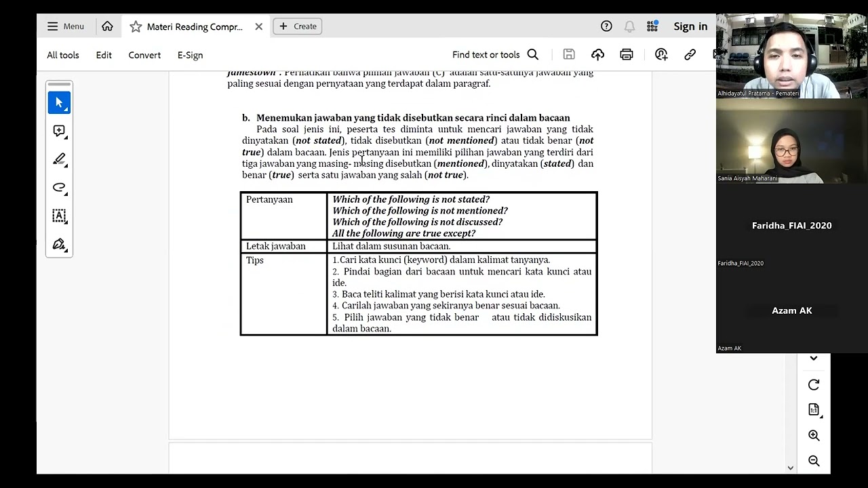
Task: Zoom out with the magnifier minus
Action: tap(814, 461)
